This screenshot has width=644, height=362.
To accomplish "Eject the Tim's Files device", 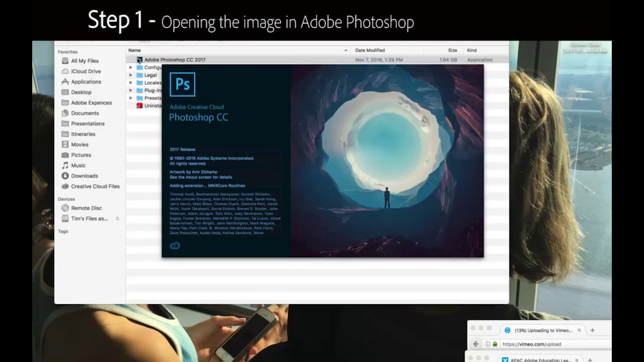I will pyautogui.click(x=117, y=219).
